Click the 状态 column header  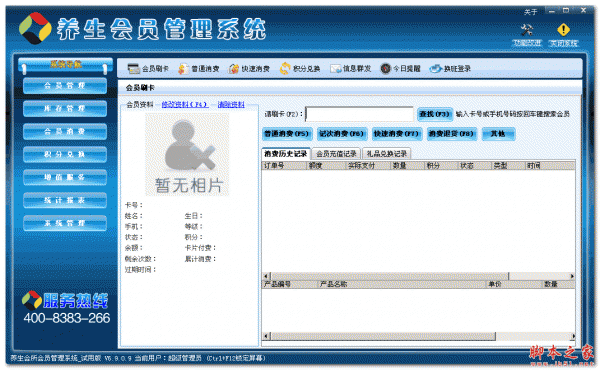click(475, 166)
